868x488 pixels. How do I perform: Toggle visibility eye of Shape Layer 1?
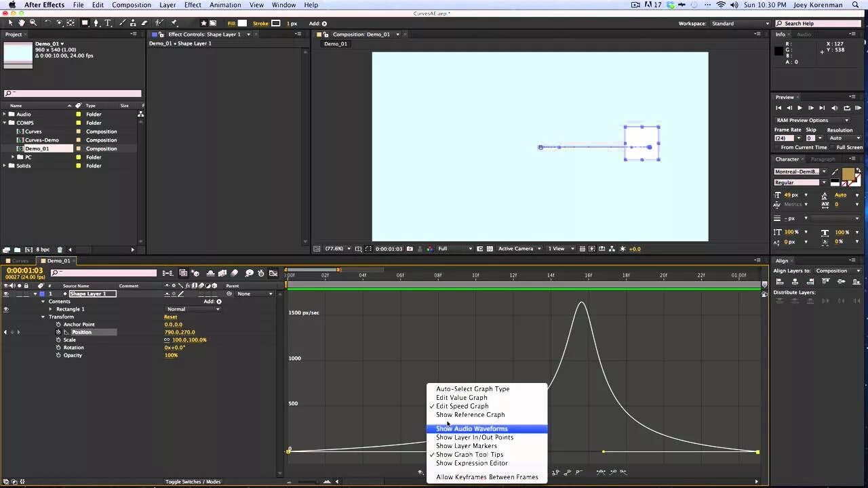coord(6,294)
